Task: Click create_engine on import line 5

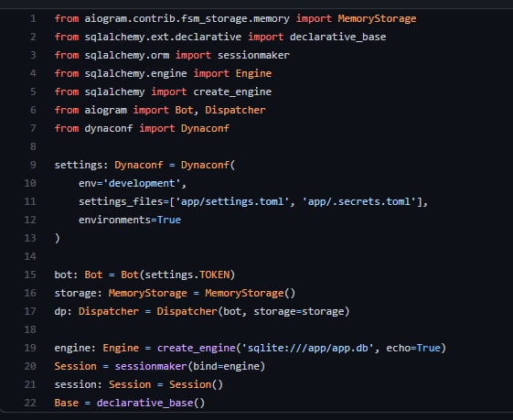Action: pos(232,92)
